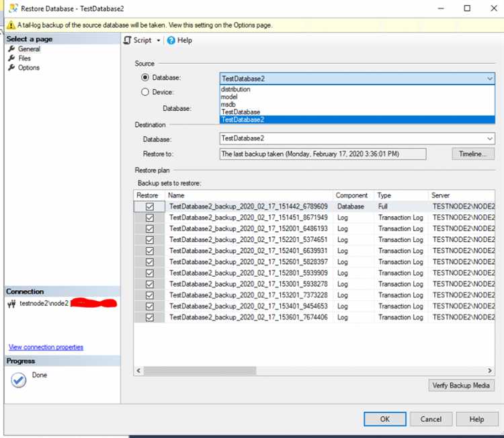Expand the Destination Database combo box
Image resolution: width=504 pixels, height=438 pixels.
(489, 138)
